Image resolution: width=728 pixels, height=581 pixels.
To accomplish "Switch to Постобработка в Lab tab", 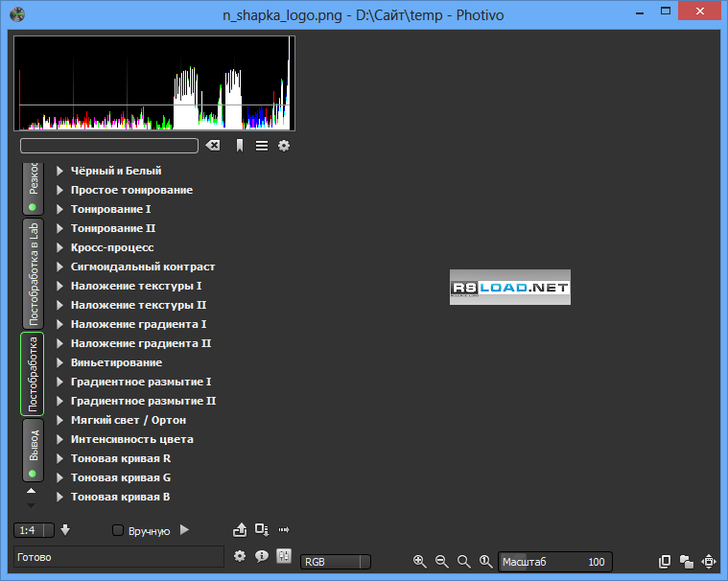I will tap(33, 274).
